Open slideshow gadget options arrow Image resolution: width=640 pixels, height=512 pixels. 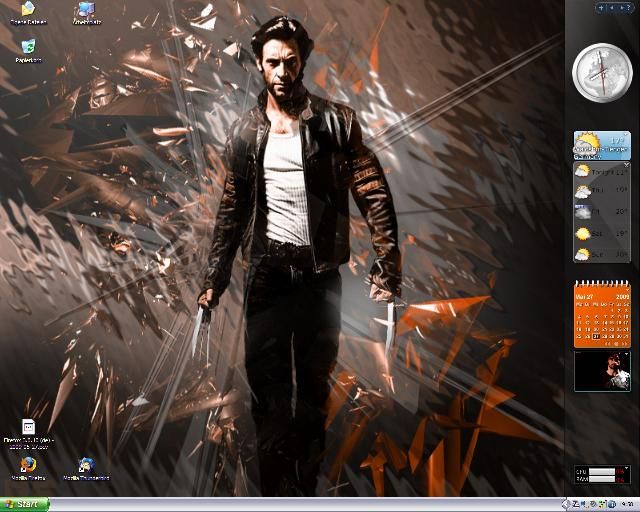coord(627,354)
